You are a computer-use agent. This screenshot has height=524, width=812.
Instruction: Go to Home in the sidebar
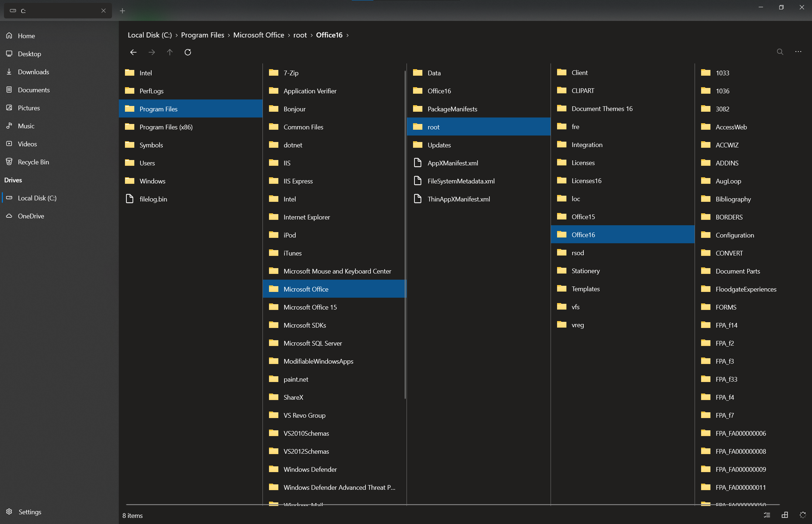[x=59, y=36]
